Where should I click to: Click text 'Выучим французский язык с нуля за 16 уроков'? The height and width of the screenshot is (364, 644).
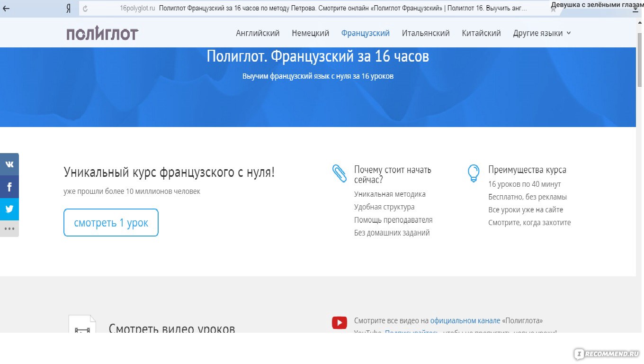pos(318,76)
